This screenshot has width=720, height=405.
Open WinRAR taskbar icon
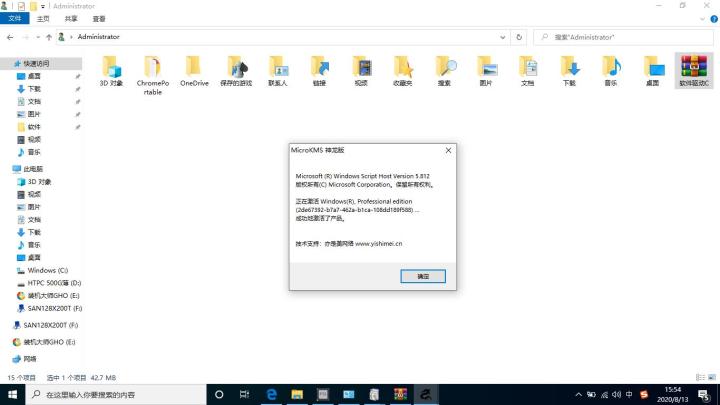click(400, 394)
